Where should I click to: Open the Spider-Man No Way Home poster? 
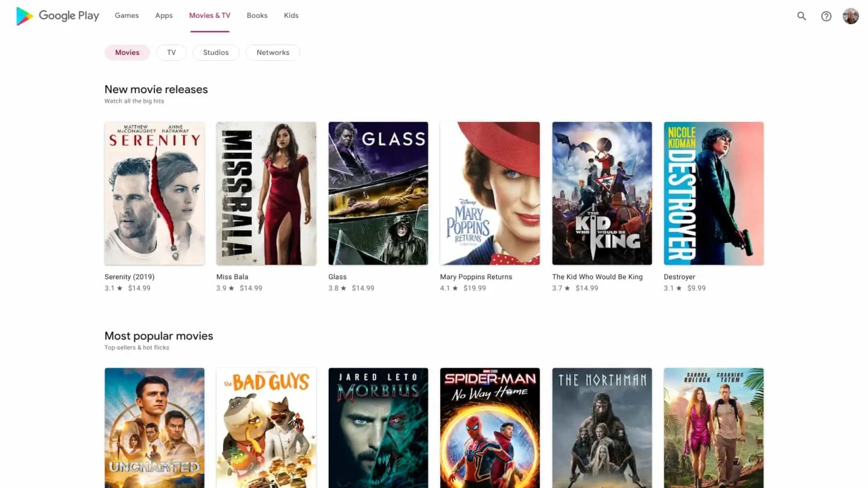coord(490,428)
